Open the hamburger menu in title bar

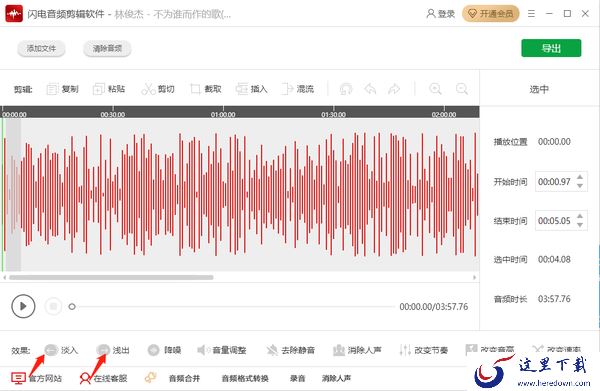pos(531,14)
